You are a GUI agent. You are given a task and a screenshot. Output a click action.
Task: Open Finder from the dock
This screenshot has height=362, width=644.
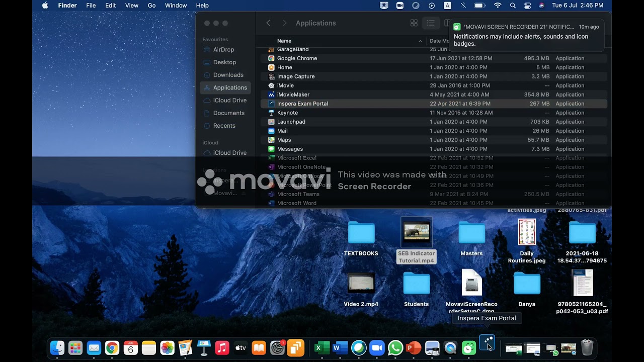(57, 348)
